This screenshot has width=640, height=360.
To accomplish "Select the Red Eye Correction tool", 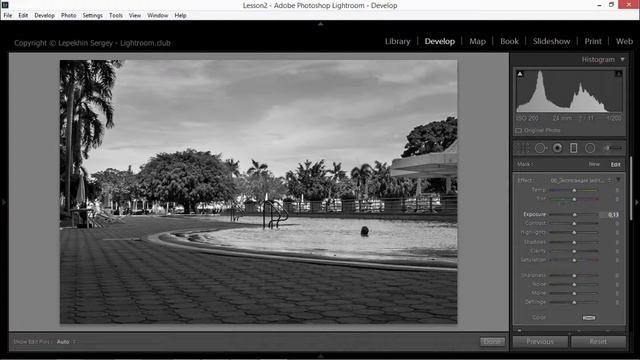I will tap(557, 148).
